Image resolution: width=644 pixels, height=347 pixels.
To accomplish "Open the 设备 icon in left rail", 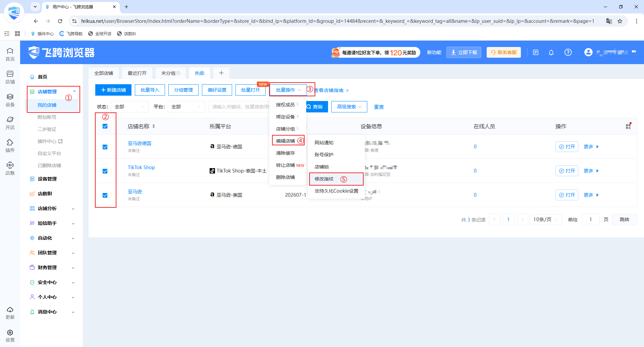I will point(10,100).
